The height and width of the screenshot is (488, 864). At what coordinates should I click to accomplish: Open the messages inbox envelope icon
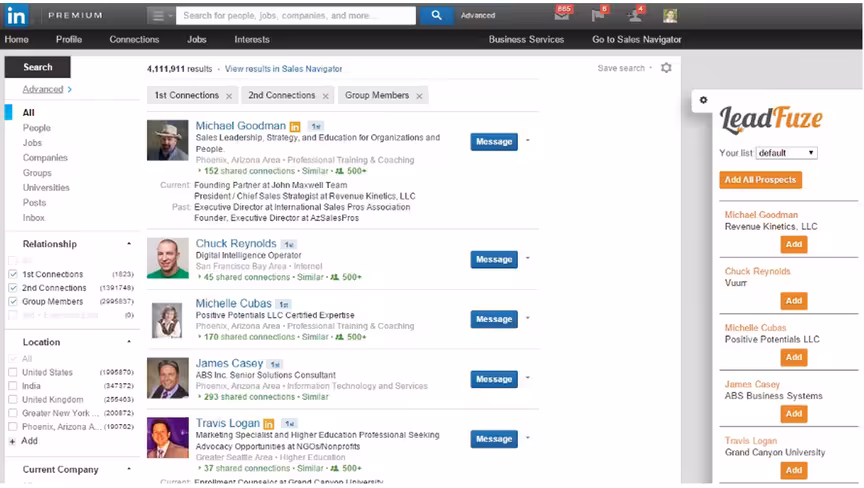coord(561,15)
